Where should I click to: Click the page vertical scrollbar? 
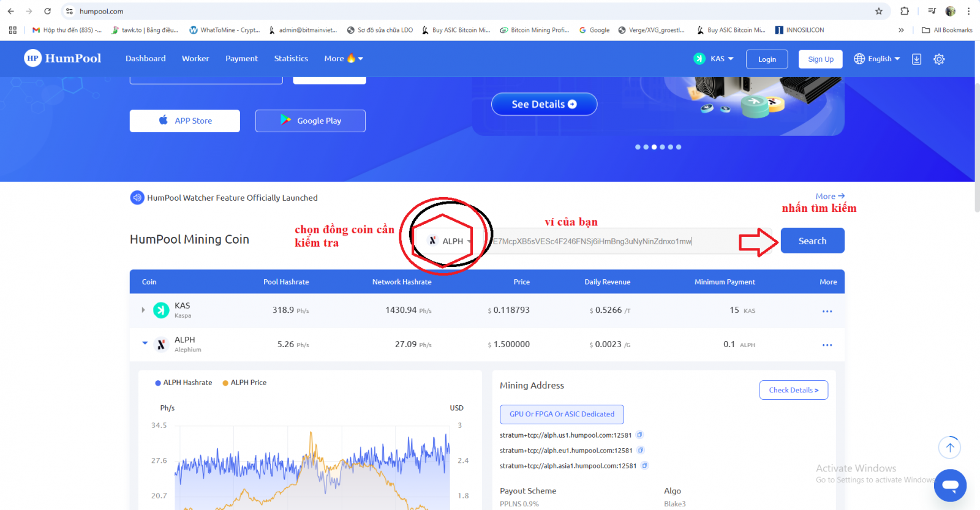(x=977, y=147)
